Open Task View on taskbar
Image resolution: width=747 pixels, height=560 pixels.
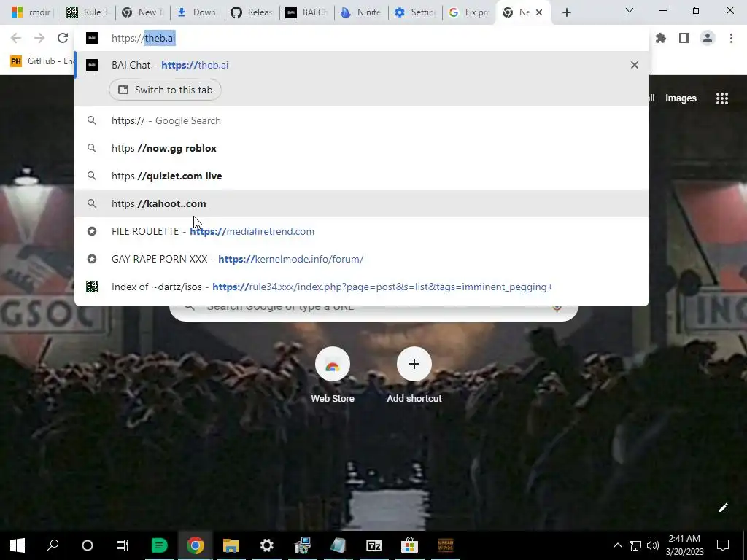click(x=123, y=545)
